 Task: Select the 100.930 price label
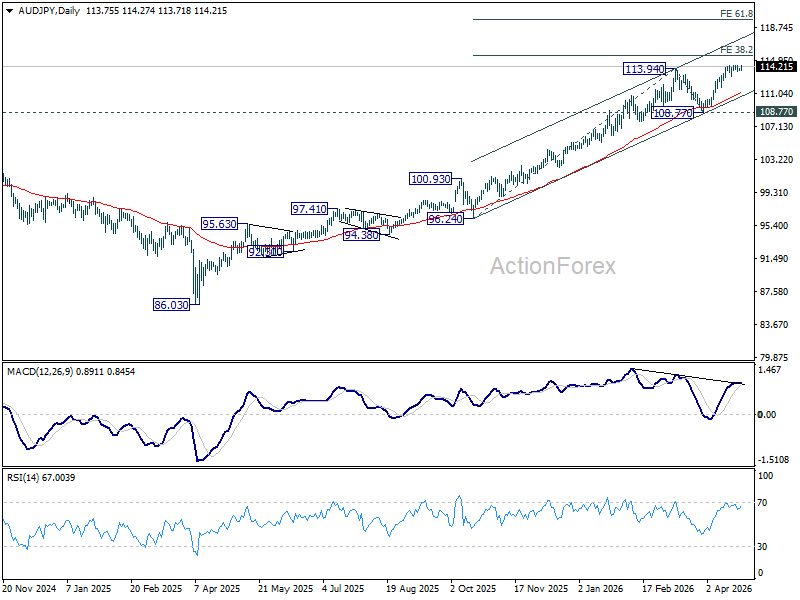click(x=431, y=179)
